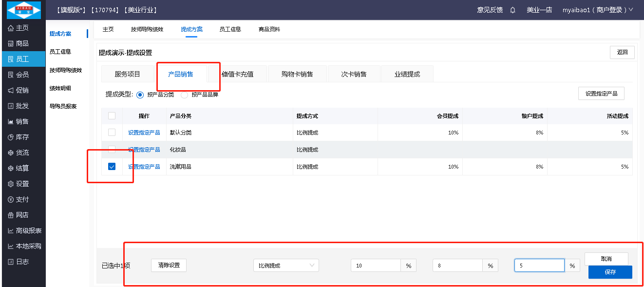Check the 默认分类 row checkbox

[112, 133]
